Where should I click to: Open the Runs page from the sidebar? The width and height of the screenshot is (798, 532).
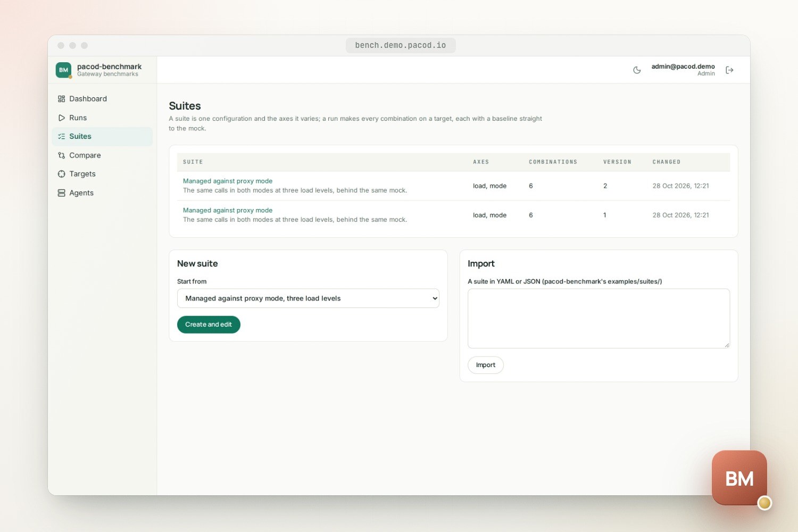click(x=102, y=118)
